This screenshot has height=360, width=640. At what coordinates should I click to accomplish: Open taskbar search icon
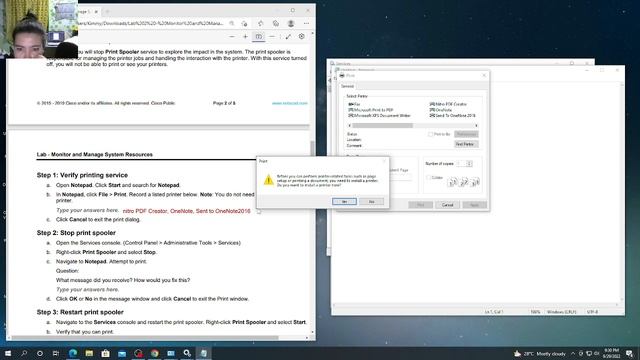24,353
